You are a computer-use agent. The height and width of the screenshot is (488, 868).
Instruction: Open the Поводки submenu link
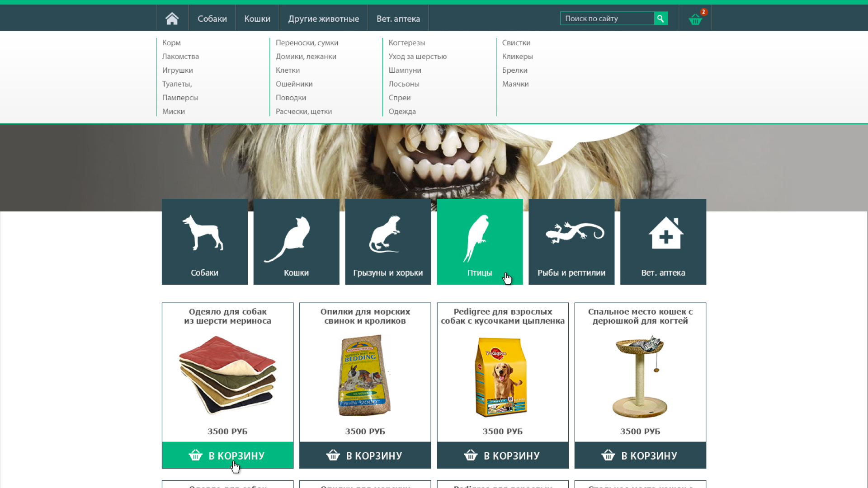point(291,98)
